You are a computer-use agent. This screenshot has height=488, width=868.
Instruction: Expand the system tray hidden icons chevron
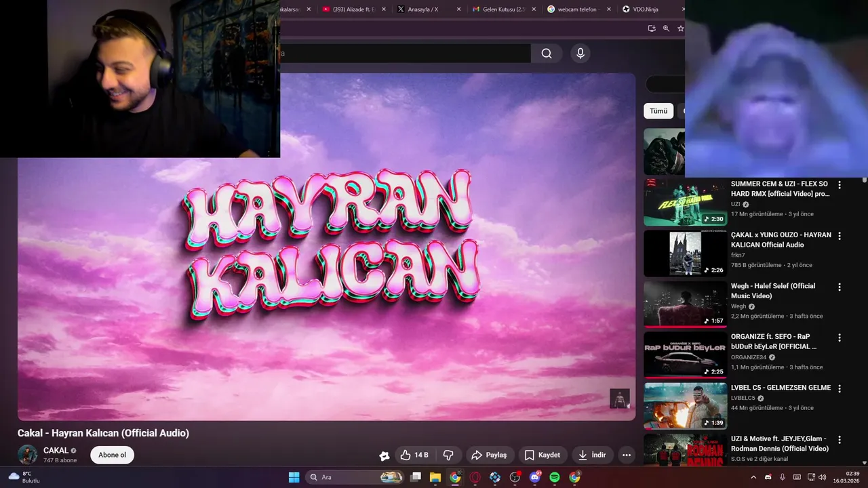click(753, 477)
